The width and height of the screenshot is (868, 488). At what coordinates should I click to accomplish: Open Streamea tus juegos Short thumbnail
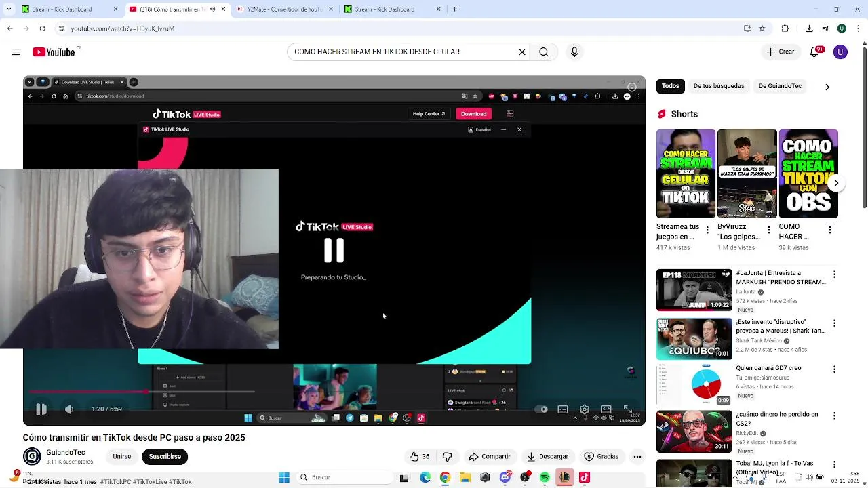(x=686, y=174)
